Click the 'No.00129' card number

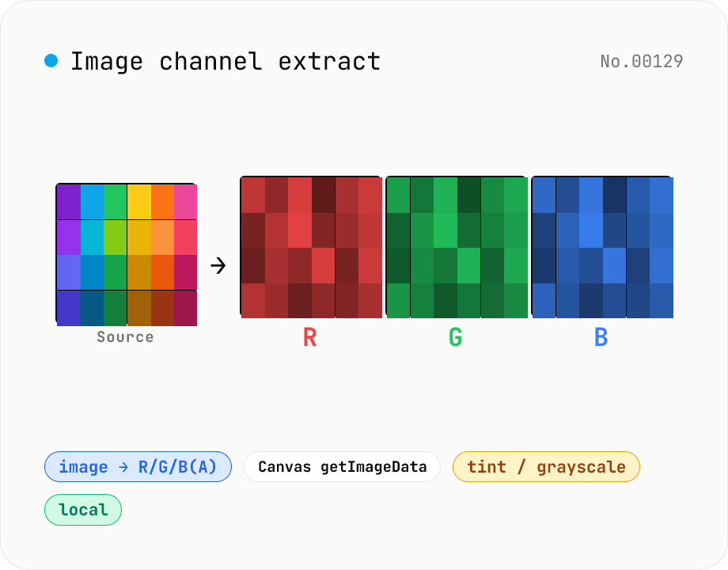point(642,61)
